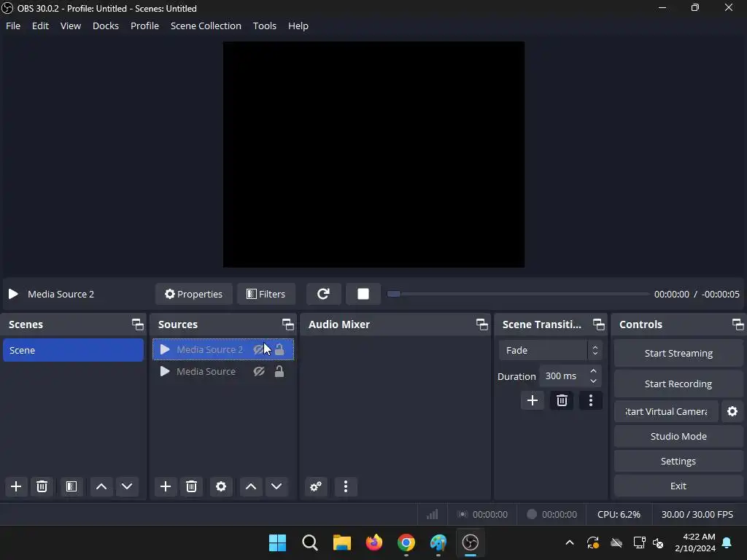Toggle visibility of Media Source 2

click(259, 349)
